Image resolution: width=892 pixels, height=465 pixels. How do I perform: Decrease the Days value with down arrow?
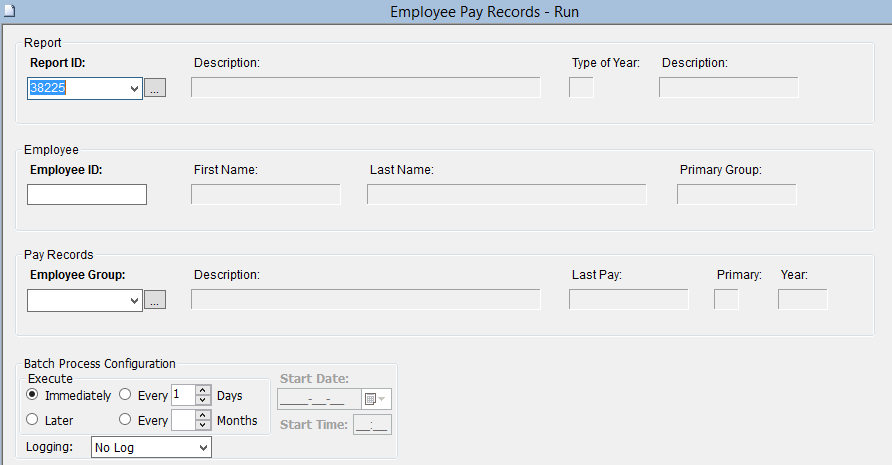[203, 401]
